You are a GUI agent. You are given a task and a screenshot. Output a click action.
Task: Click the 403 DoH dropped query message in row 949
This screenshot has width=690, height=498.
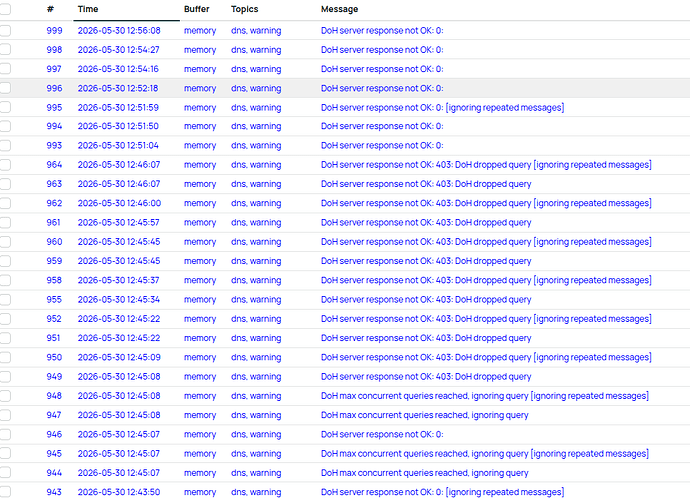tap(426, 377)
